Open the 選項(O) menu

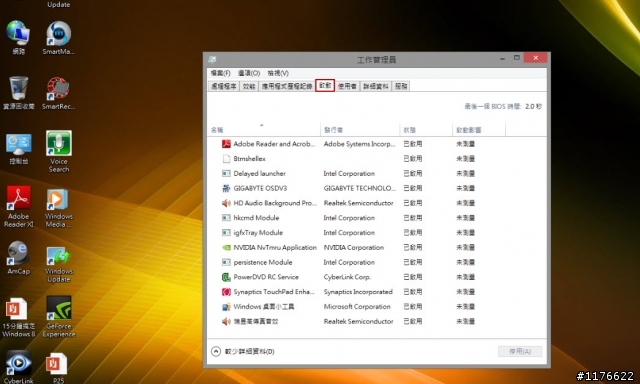tap(249, 73)
